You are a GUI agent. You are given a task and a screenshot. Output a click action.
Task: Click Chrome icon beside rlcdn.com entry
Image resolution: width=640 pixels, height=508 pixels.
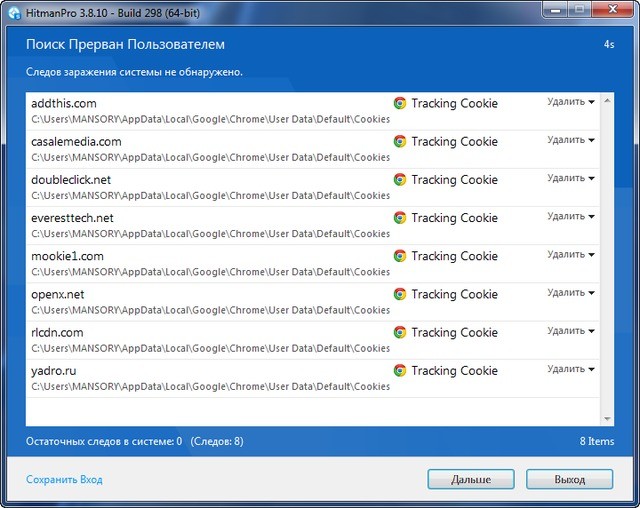click(x=400, y=332)
